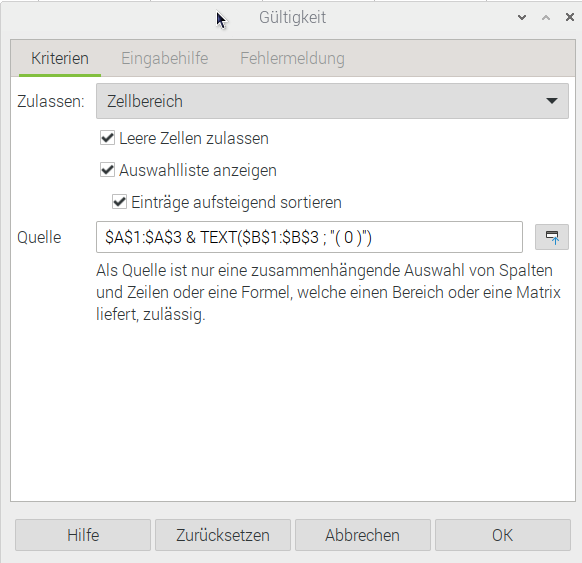Uncheck Leere Zellen zulassen
582x563 pixels.
(107, 138)
